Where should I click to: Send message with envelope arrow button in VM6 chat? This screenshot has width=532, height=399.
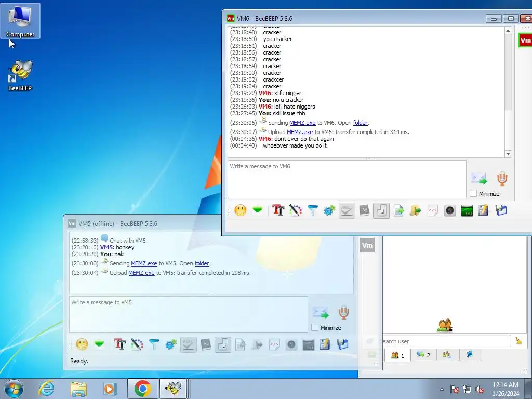(x=479, y=179)
